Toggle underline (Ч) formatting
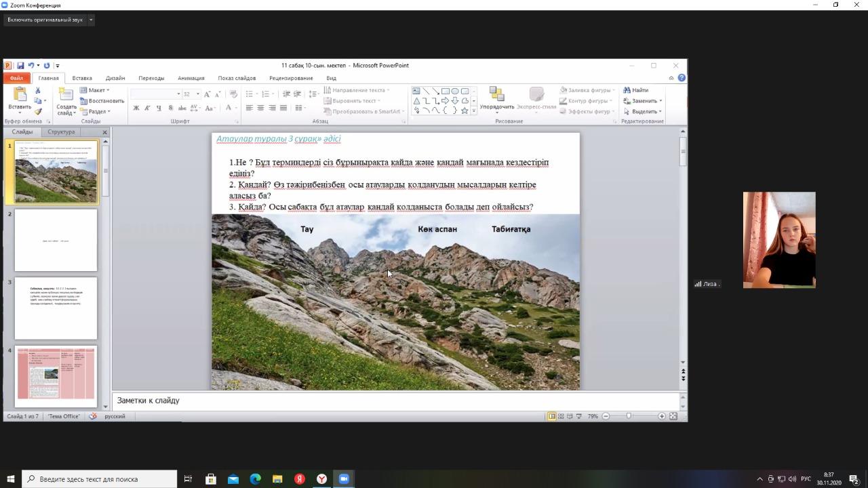This screenshot has height=488, width=868. coord(159,108)
